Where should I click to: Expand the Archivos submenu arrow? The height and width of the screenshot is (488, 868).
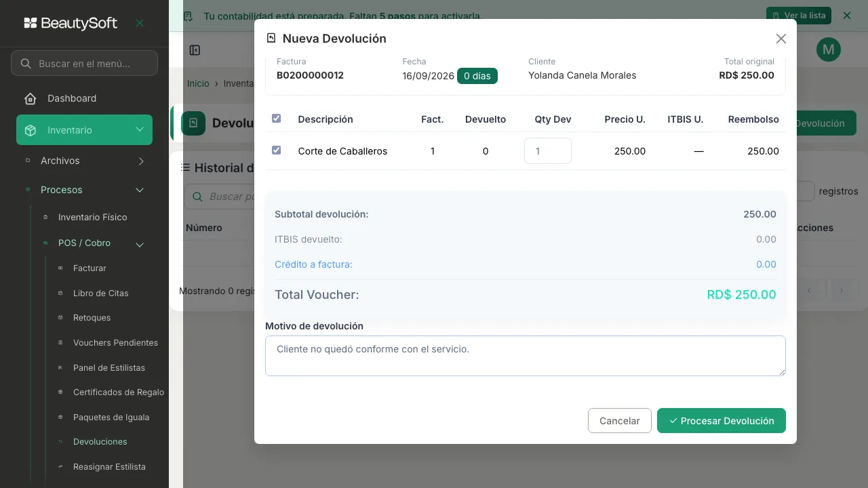(141, 161)
